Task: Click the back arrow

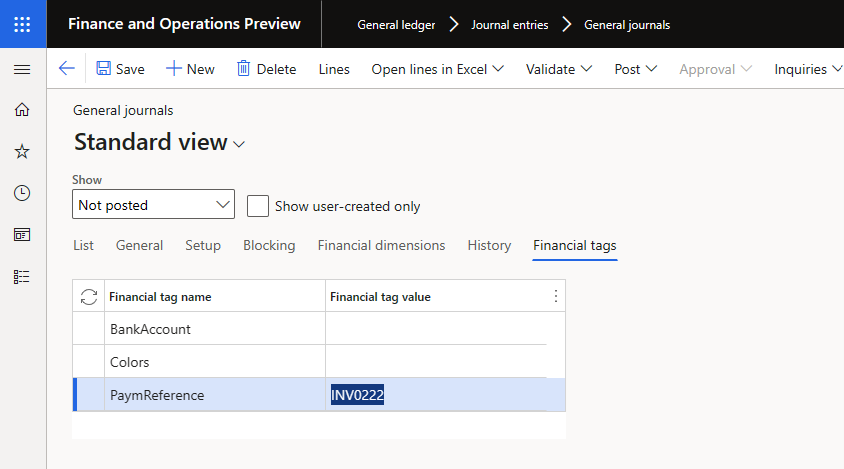Action: (66, 68)
